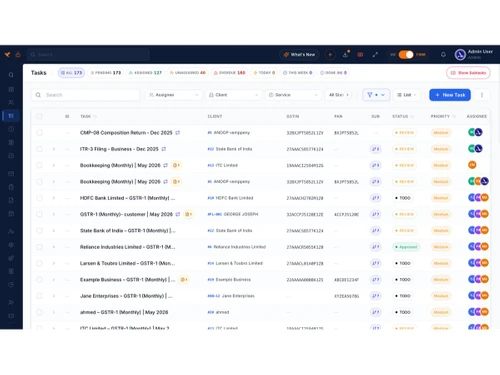
Task: Open notifications with the bell icon
Action: tap(443, 54)
